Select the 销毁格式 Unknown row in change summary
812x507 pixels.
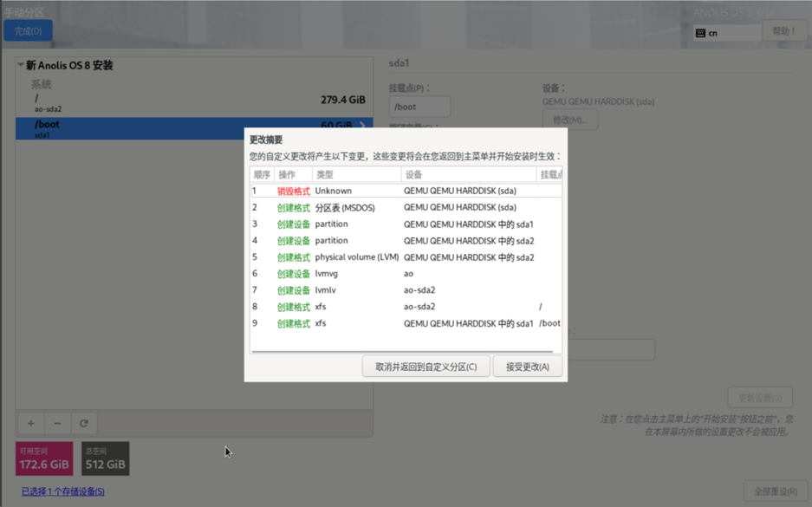click(390, 191)
